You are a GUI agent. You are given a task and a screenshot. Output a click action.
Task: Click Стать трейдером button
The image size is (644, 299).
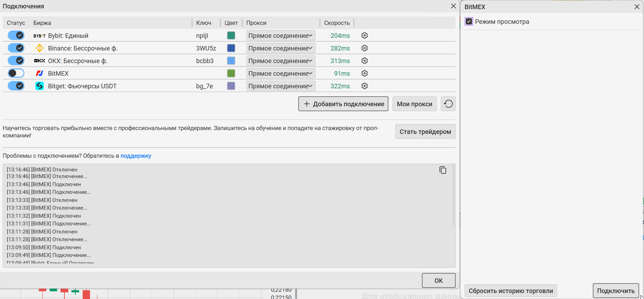425,131
